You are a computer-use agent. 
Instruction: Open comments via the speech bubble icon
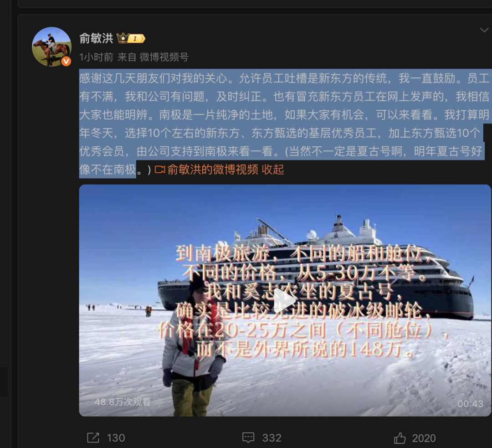coord(248,438)
